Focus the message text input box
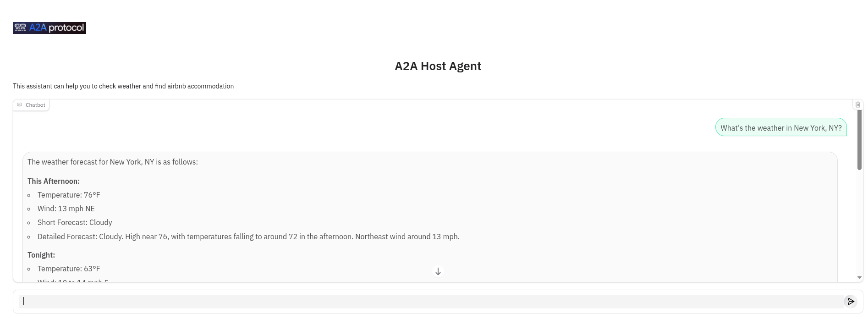 pyautogui.click(x=431, y=301)
